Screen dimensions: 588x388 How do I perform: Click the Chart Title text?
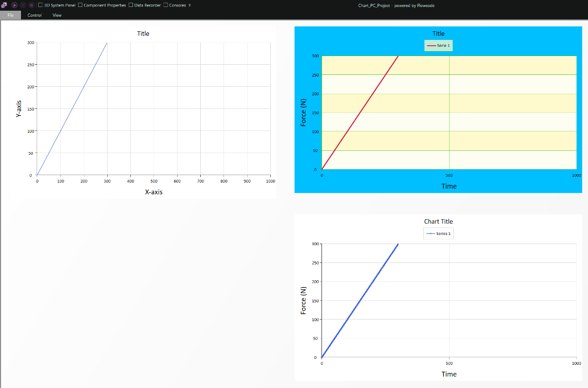[438, 221]
